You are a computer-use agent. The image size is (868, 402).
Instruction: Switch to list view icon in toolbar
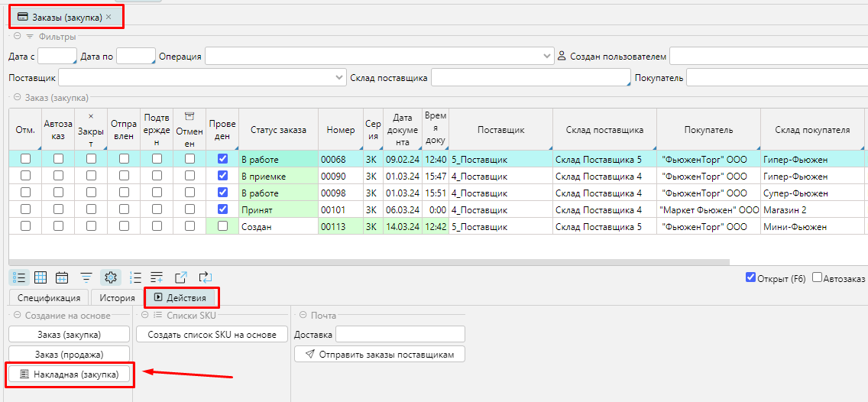21,277
